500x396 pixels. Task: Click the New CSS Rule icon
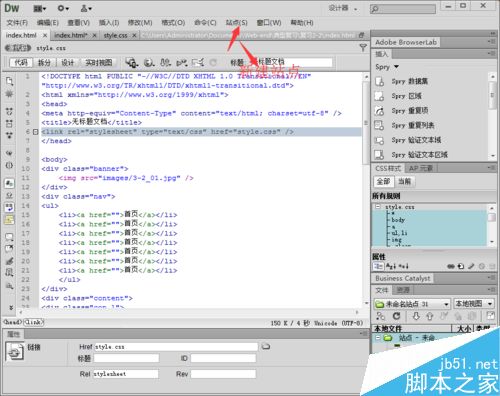pyautogui.click(x=461, y=266)
